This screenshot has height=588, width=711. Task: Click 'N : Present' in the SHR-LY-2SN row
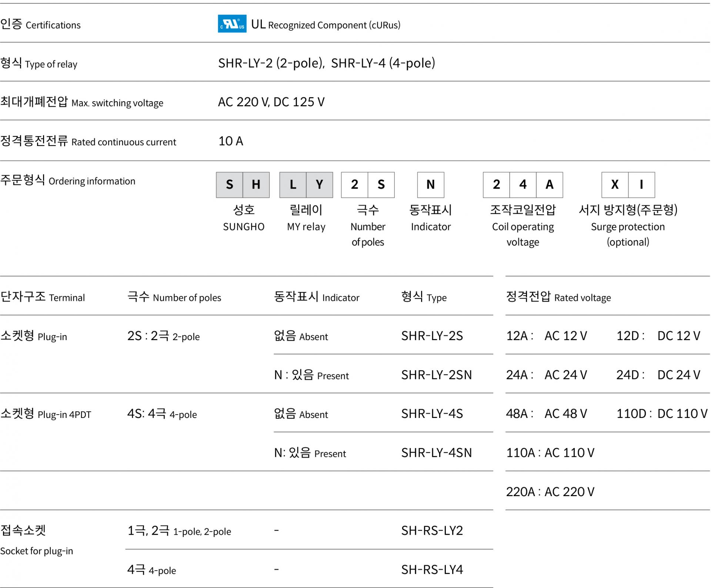tap(311, 375)
